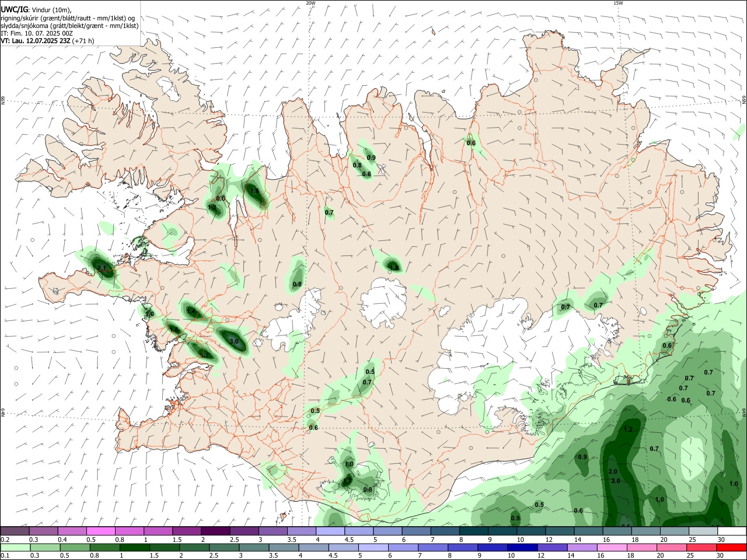Click the 2.1 rainfall label over Snæfellsnes
The image size is (747, 560).
coord(102,268)
